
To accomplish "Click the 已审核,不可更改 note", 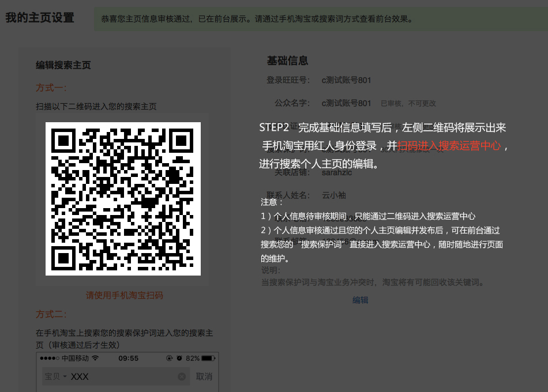I will [x=408, y=103].
